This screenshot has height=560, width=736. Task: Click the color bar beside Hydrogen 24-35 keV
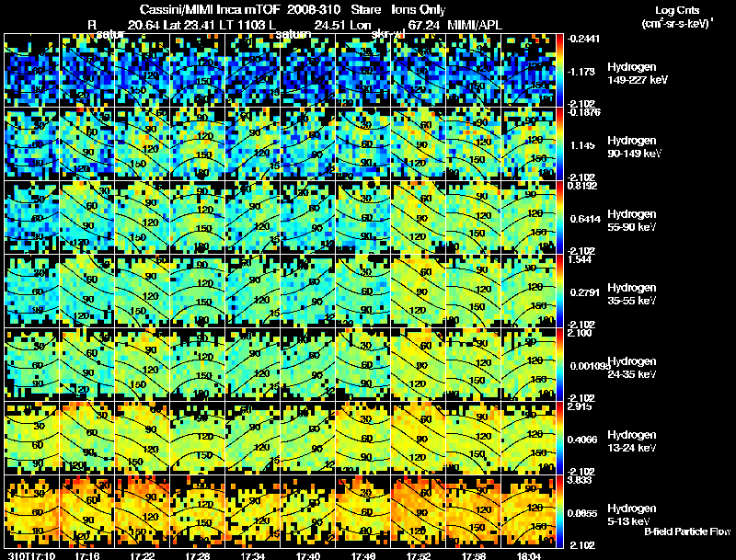pyautogui.click(x=559, y=365)
